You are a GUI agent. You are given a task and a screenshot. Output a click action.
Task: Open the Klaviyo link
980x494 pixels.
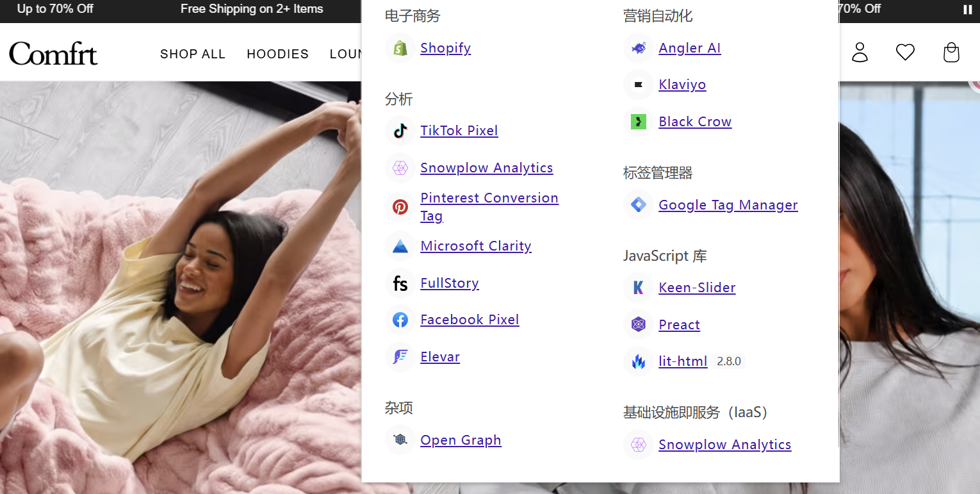click(x=682, y=85)
